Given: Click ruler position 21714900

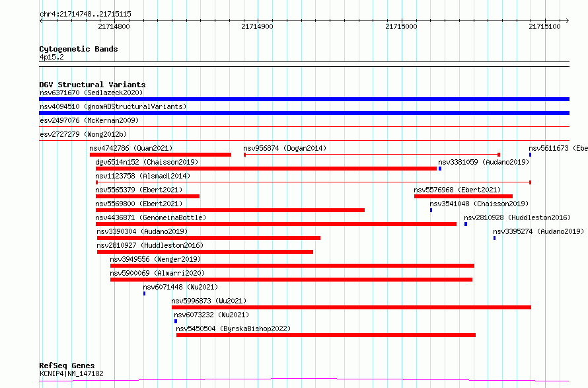Looking at the screenshot, I should (x=257, y=26).
